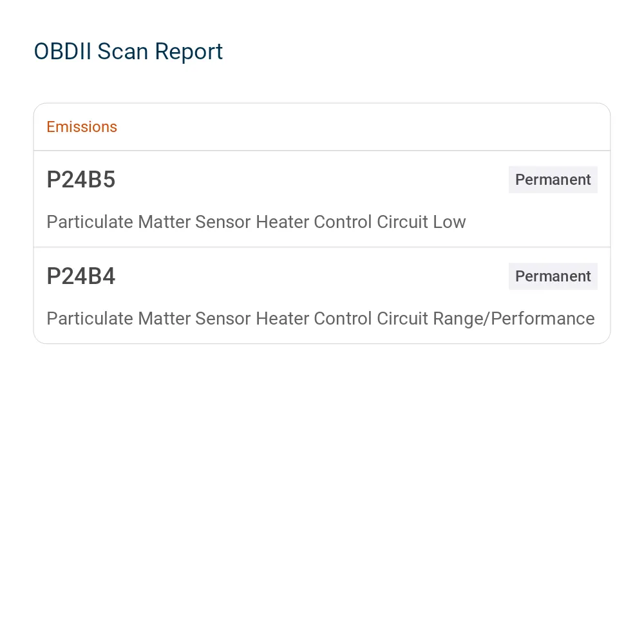Click the OBDII Scan Report title
Image resolution: width=644 pixels, height=644 pixels.
[x=128, y=52]
